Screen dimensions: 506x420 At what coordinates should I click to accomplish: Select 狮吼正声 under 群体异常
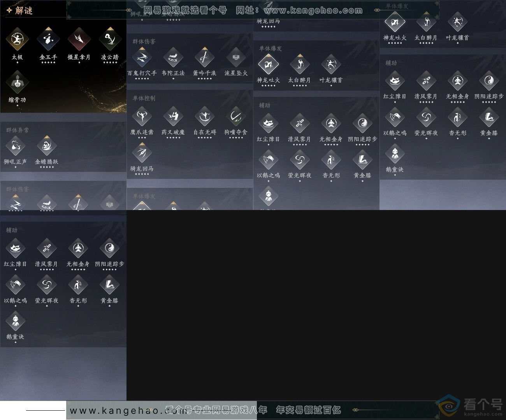click(16, 146)
